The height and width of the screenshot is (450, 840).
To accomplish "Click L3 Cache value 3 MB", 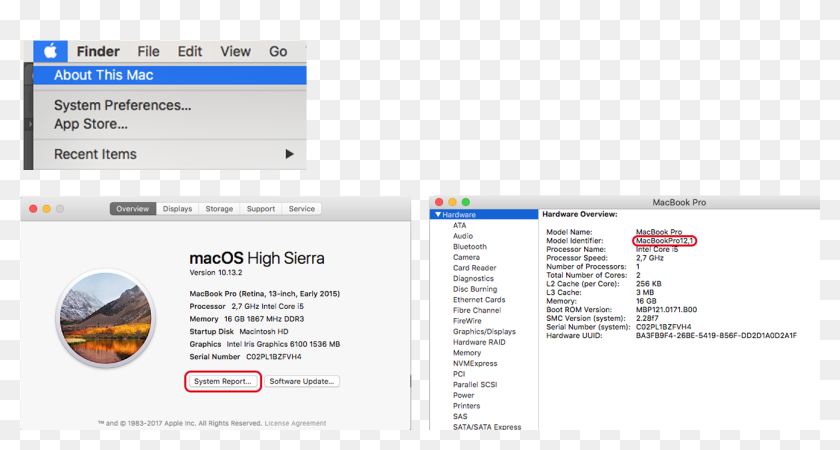I will coord(645,292).
